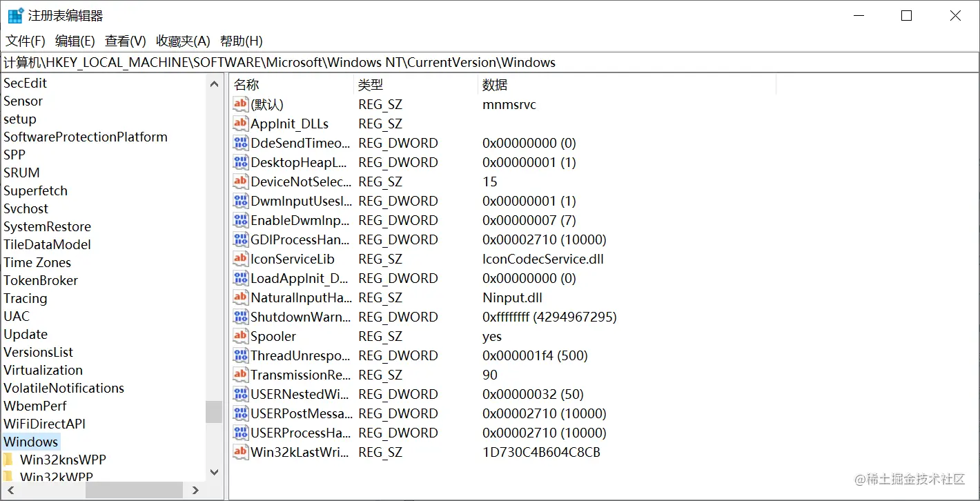Click the AppInit_DLLs string value icon
980x501 pixels.
[x=240, y=124]
